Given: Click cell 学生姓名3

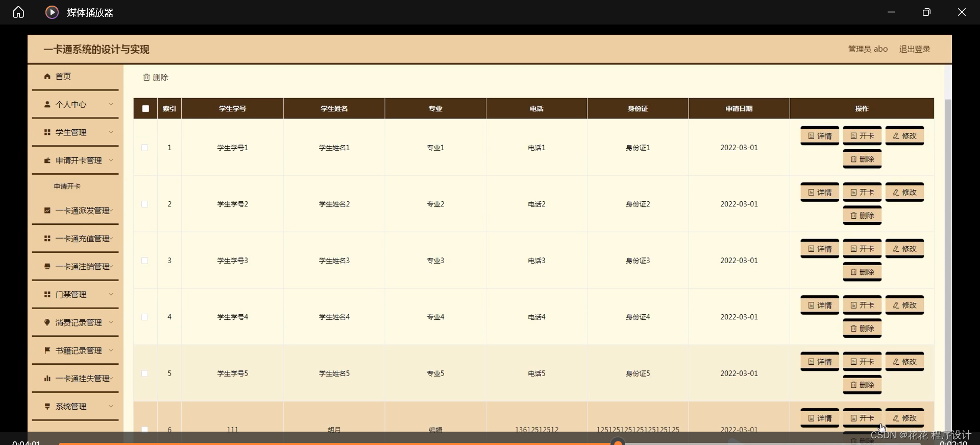Looking at the screenshot, I should [x=334, y=261].
